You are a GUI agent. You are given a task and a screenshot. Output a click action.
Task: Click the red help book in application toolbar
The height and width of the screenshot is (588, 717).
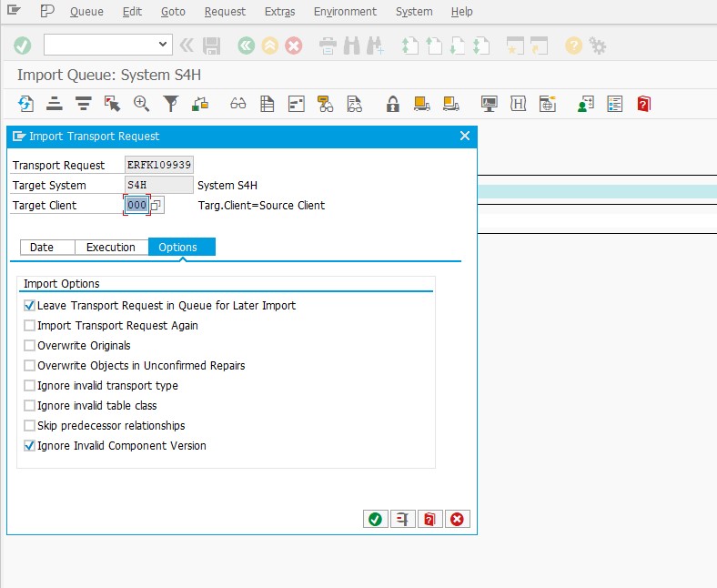click(644, 104)
